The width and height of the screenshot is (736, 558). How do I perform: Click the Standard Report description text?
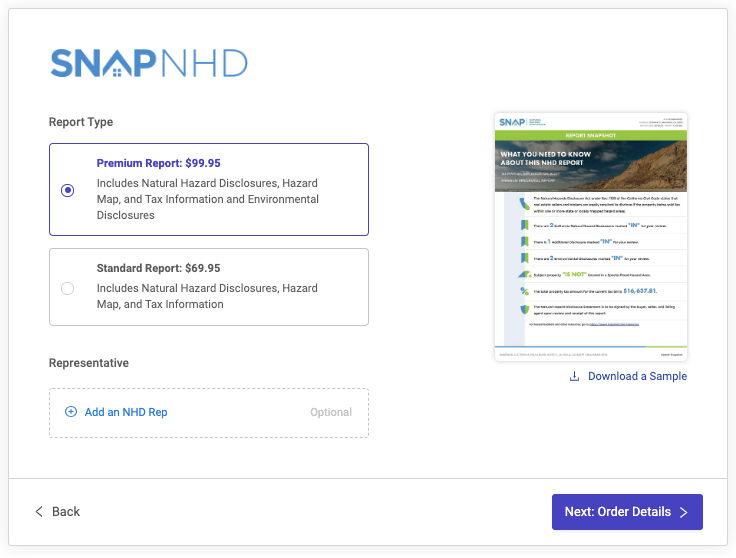[207, 296]
